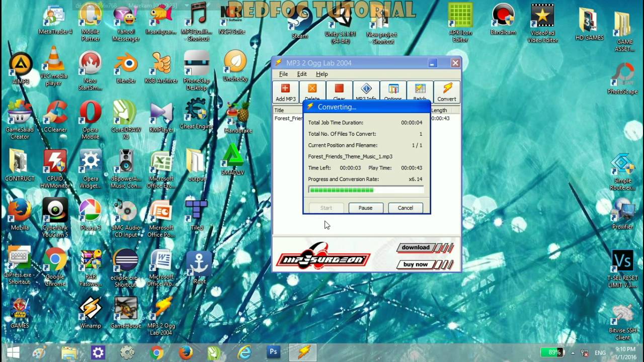Click the Convert lightning toolbar button

pyautogui.click(x=447, y=93)
